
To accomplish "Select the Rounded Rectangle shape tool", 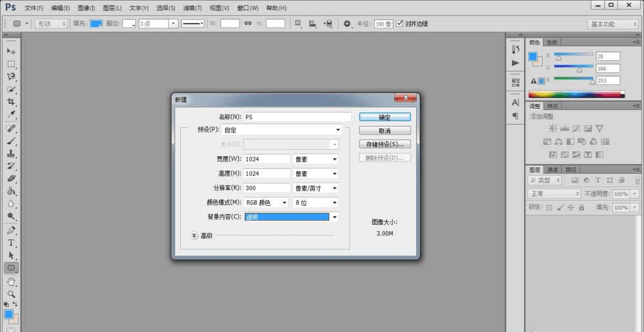I will click(11, 268).
